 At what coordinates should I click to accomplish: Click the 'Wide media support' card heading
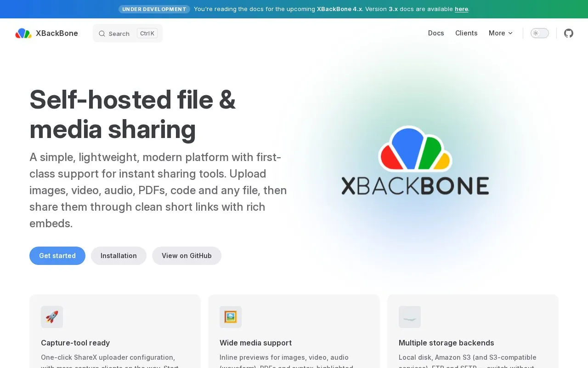click(255, 343)
